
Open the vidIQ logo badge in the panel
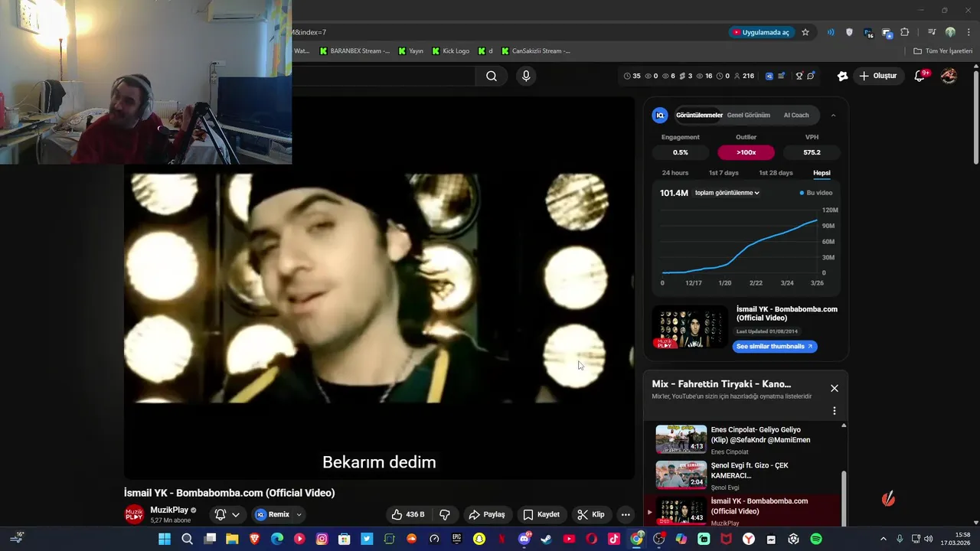click(x=660, y=115)
